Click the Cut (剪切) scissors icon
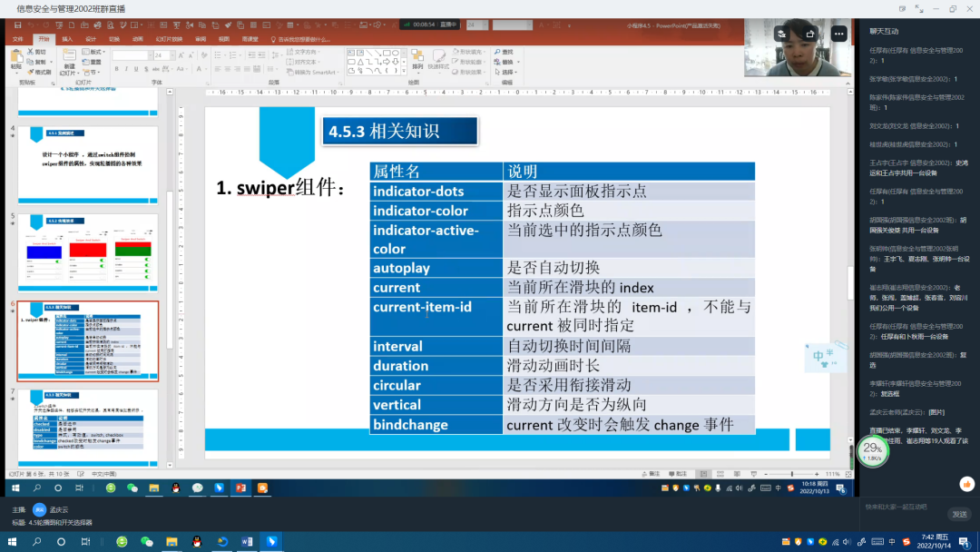The height and width of the screenshot is (552, 980). [30, 52]
